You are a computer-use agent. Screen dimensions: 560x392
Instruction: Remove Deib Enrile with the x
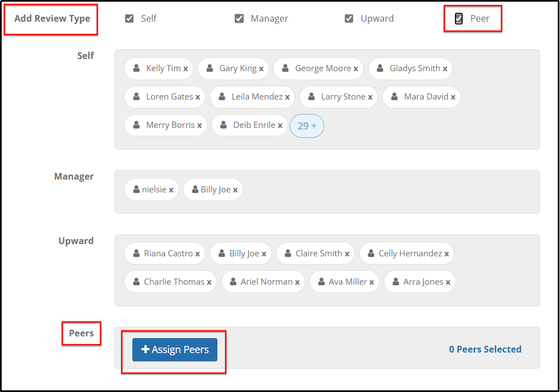click(x=280, y=125)
